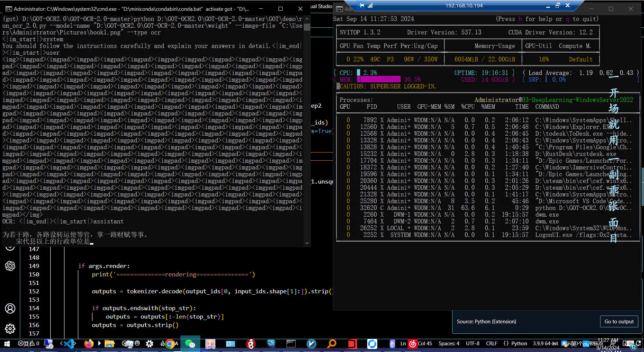Click the Manage gear icon
Image resolution: width=644 pixels, height=352 pixels.
point(10,328)
